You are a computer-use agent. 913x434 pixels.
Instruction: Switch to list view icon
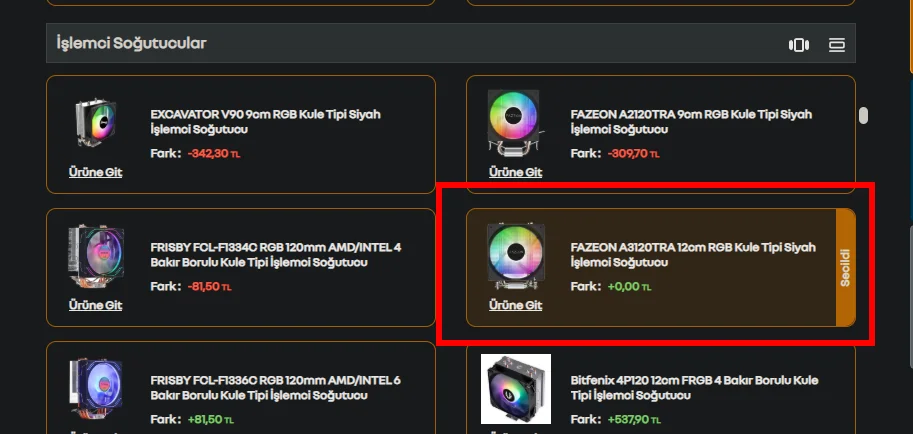pos(837,45)
